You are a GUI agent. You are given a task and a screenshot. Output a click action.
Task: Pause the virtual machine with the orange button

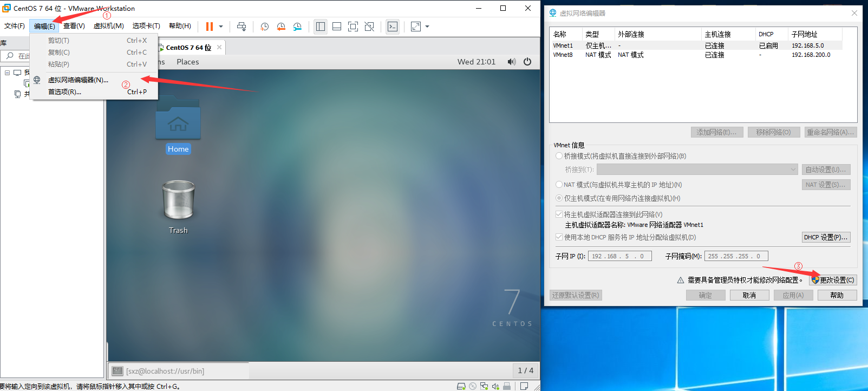(210, 27)
